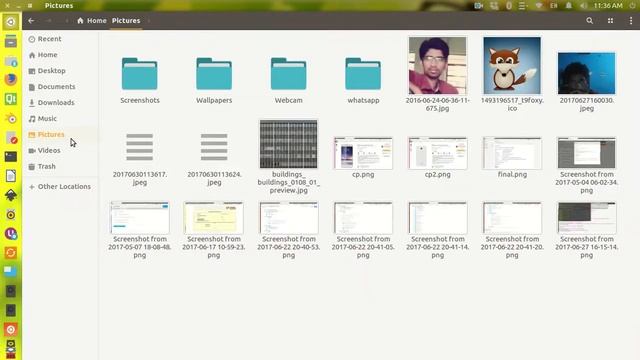Image resolution: width=640 pixels, height=360 pixels.
Task: Open the sound volume indicator
Action: click(584, 5)
